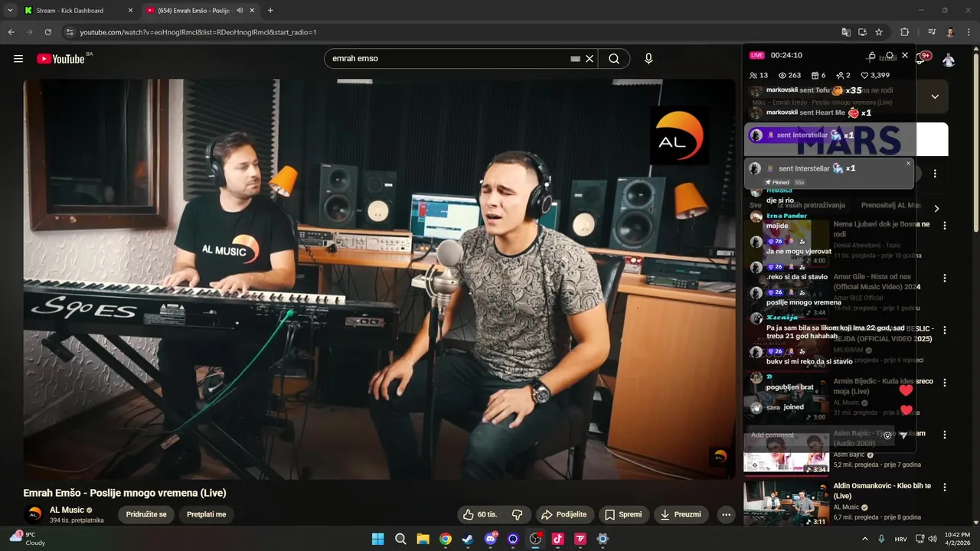980x551 pixels.
Task: Click the youtube.com address bar URL
Action: coord(198,32)
